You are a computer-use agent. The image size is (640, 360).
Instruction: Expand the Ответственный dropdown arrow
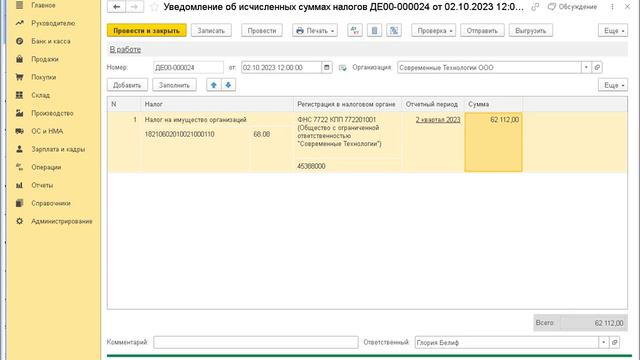click(603, 342)
